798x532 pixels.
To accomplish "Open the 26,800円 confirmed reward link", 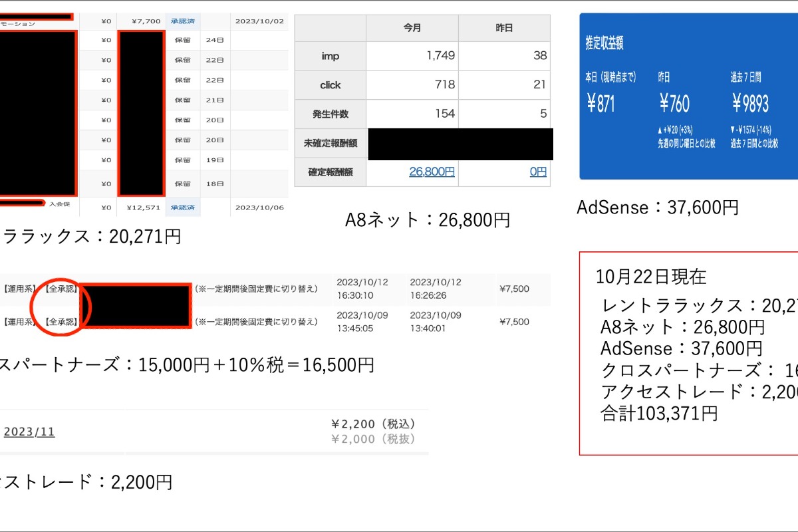I will 432,172.
